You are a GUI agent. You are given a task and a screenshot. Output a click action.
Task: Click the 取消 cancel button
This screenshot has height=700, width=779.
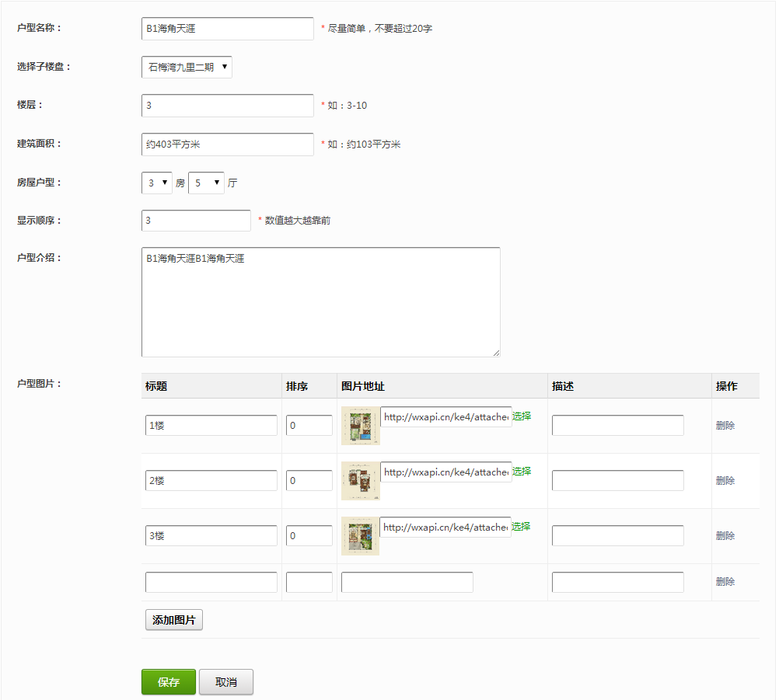226,682
